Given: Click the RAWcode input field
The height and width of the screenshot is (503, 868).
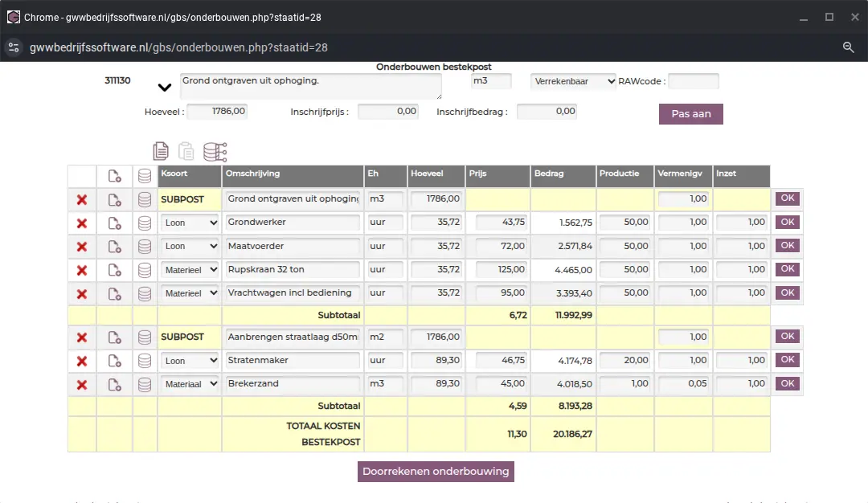Looking at the screenshot, I should click(693, 81).
